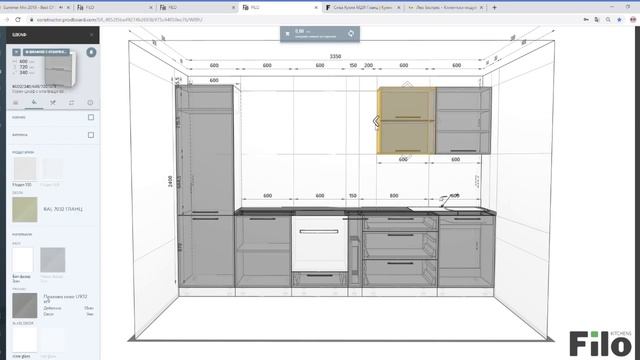
Task: Select the narrow 150 bottle pull-out cabinet
Action: tap(355, 251)
